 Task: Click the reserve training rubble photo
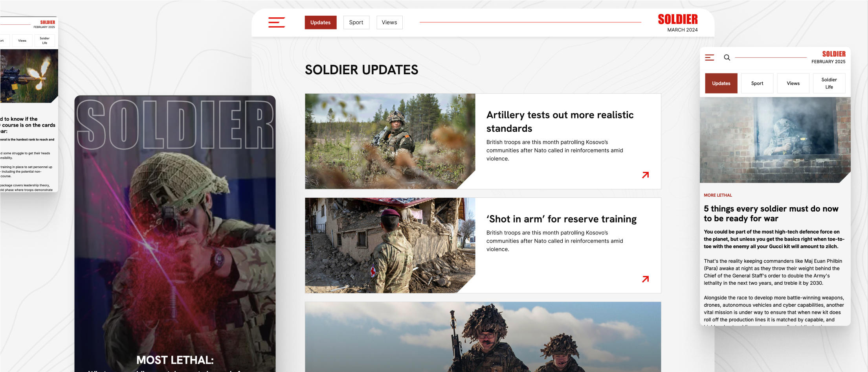[390, 245]
